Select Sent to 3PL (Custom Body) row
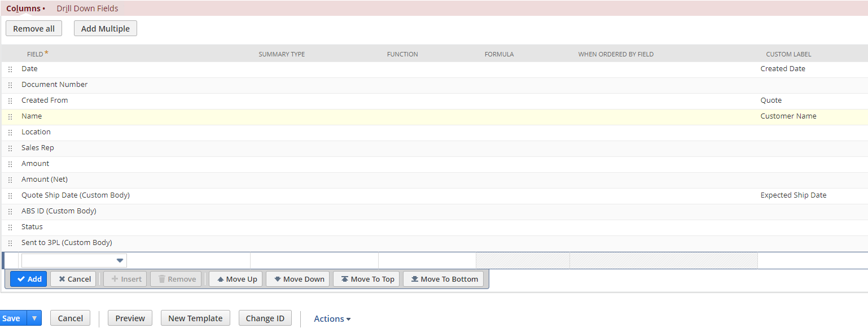Image resolution: width=868 pixels, height=328 pixels. (435, 243)
